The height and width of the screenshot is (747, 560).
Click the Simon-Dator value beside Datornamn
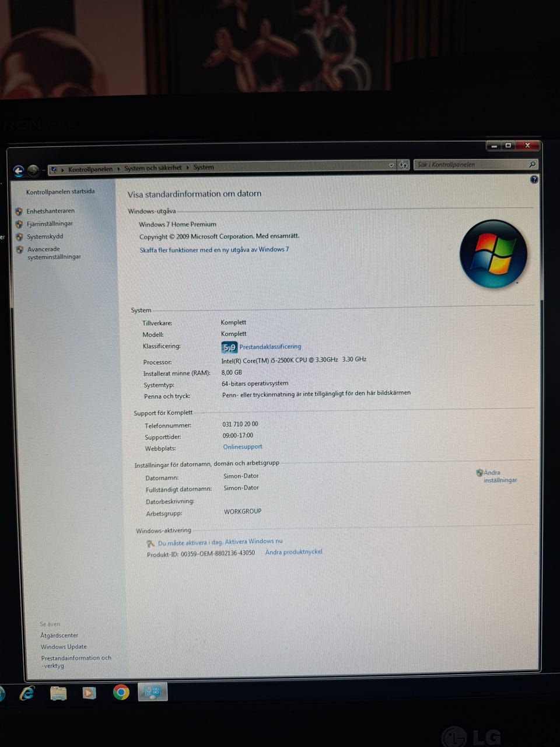pyautogui.click(x=241, y=476)
